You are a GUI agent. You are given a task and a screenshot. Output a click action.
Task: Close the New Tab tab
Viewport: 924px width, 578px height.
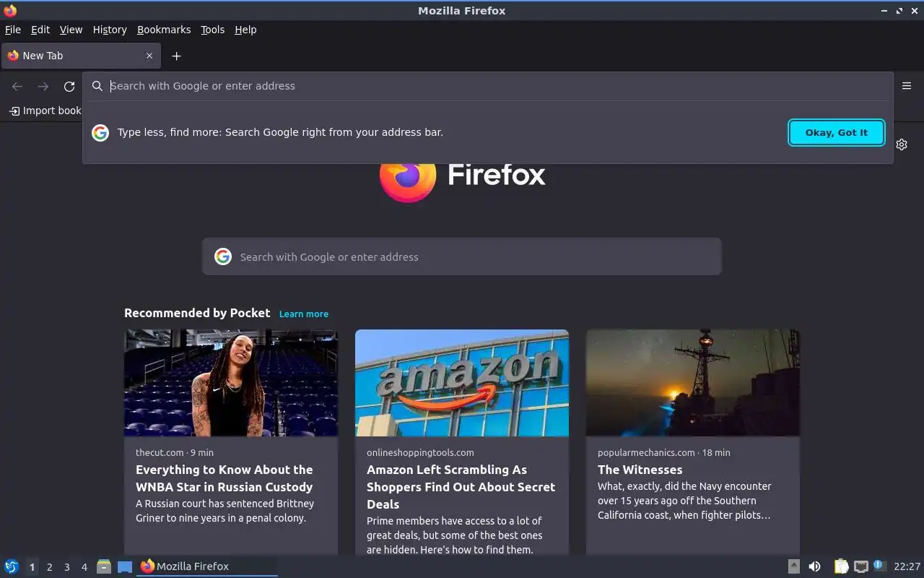[x=149, y=56]
